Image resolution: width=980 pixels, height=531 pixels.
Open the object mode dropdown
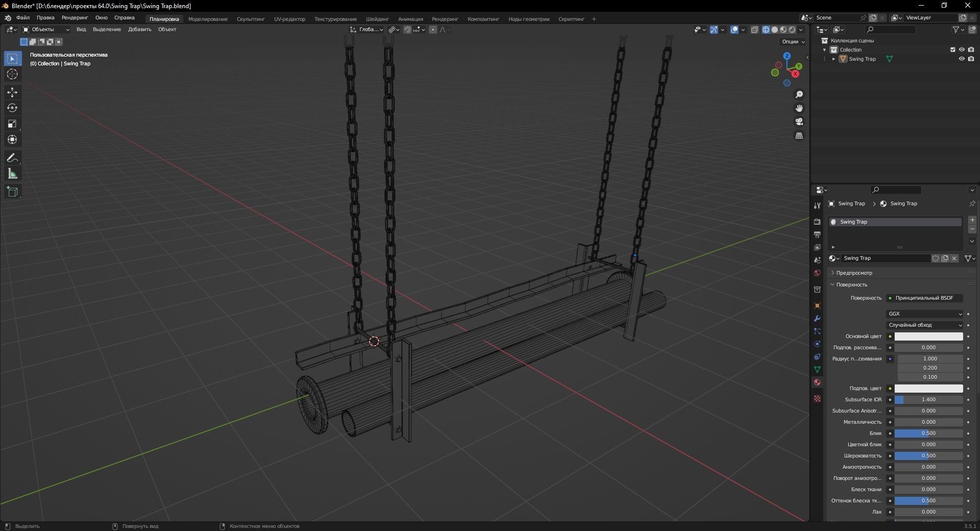46,30
